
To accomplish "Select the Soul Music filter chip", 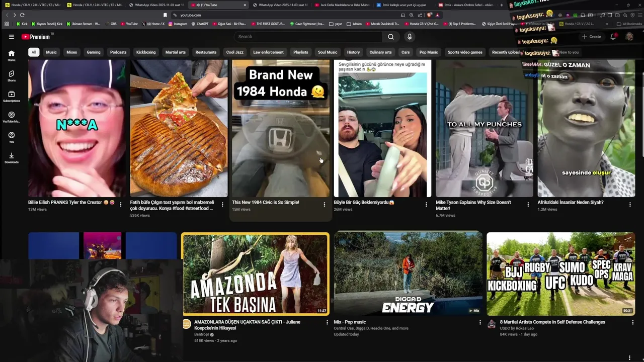I will pos(328,52).
